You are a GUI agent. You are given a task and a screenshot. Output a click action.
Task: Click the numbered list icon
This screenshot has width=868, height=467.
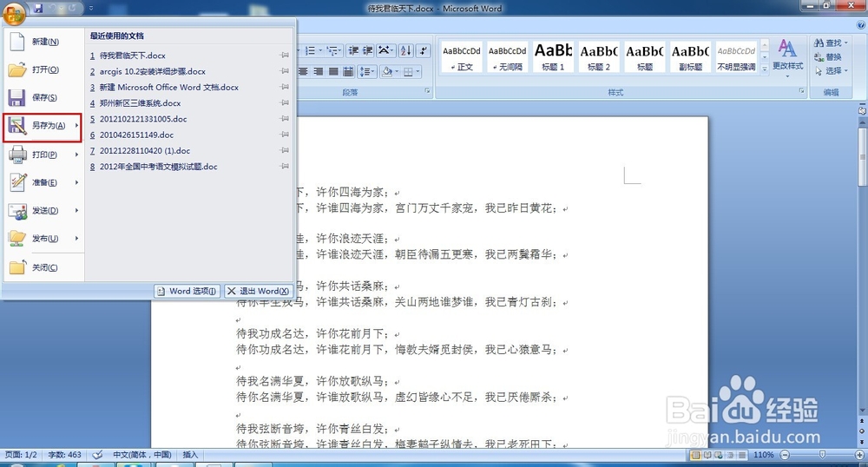pyautogui.click(x=310, y=51)
